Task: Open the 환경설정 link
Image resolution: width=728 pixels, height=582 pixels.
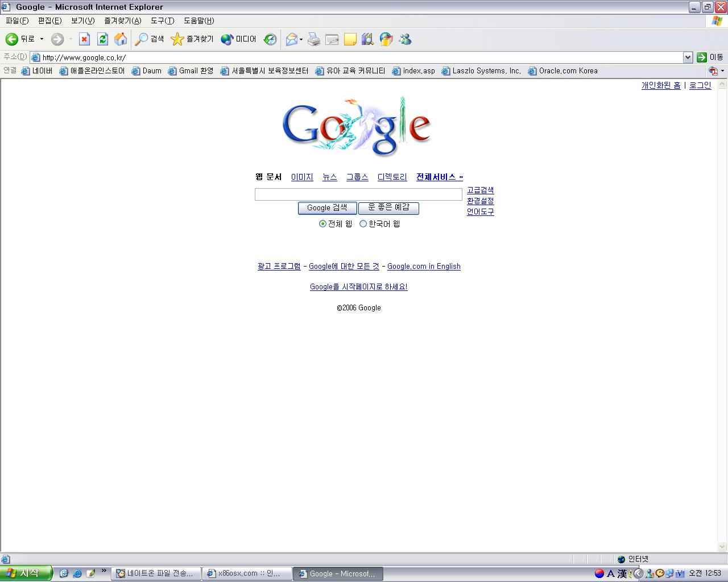Action: point(481,201)
